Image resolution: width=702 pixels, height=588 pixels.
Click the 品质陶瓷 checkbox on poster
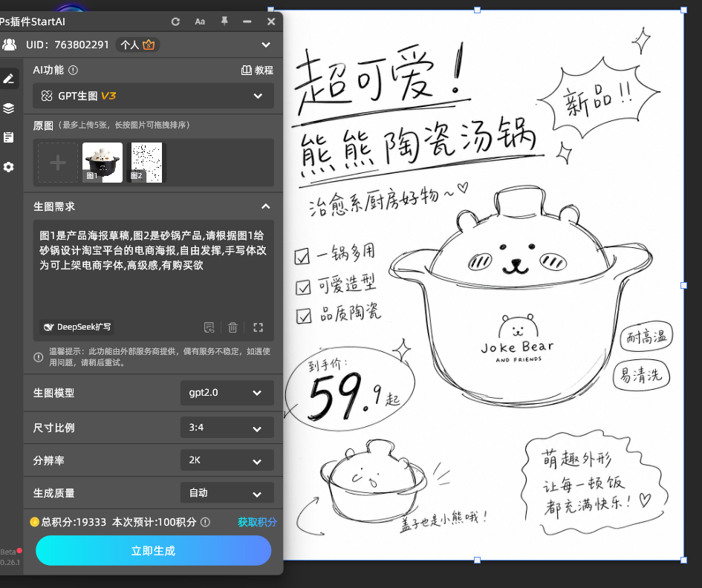pos(304,316)
